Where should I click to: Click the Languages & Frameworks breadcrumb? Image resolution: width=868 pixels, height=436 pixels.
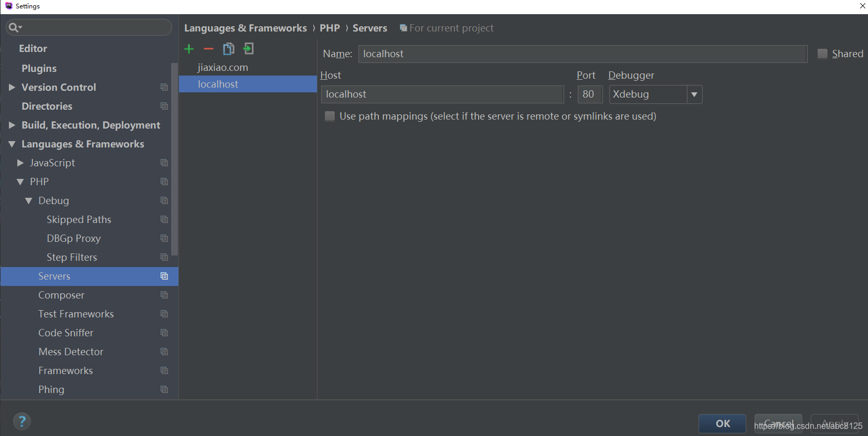point(246,28)
